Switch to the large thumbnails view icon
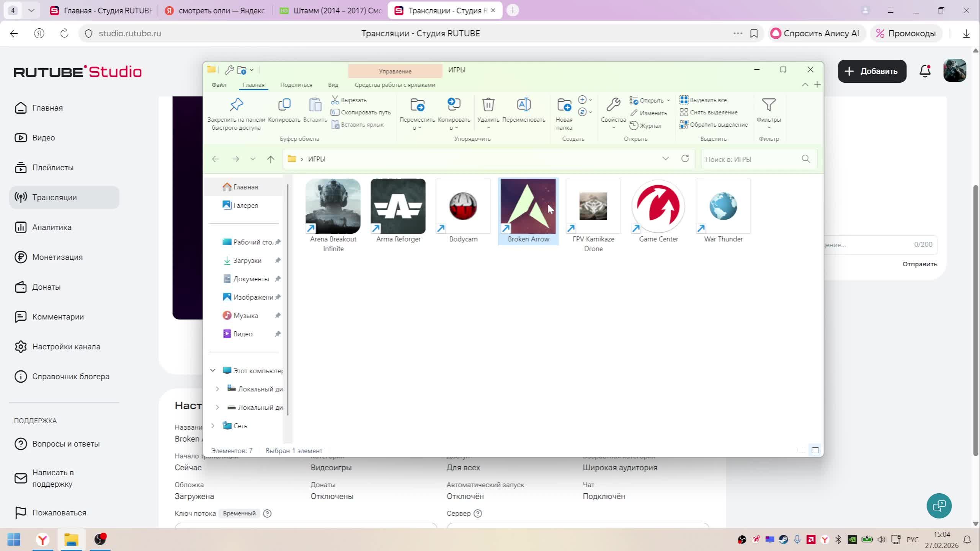980x551 pixels. coord(815,450)
